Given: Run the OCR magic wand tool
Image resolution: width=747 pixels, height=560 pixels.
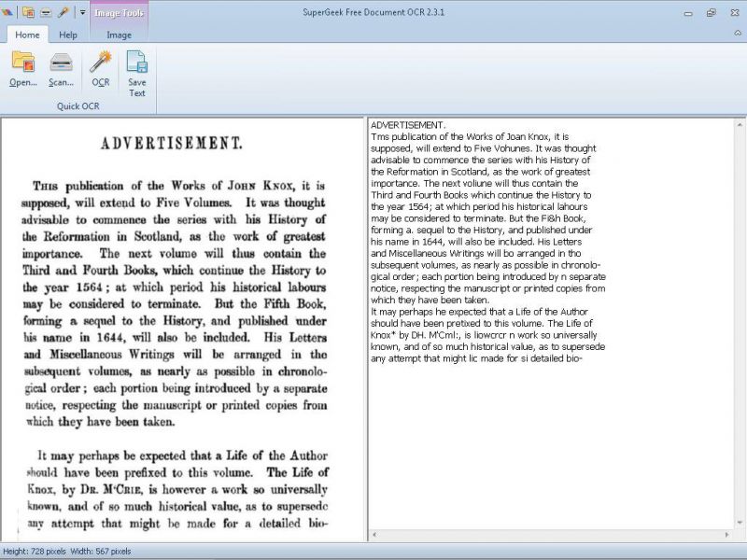Looking at the screenshot, I should pyautogui.click(x=101, y=69).
